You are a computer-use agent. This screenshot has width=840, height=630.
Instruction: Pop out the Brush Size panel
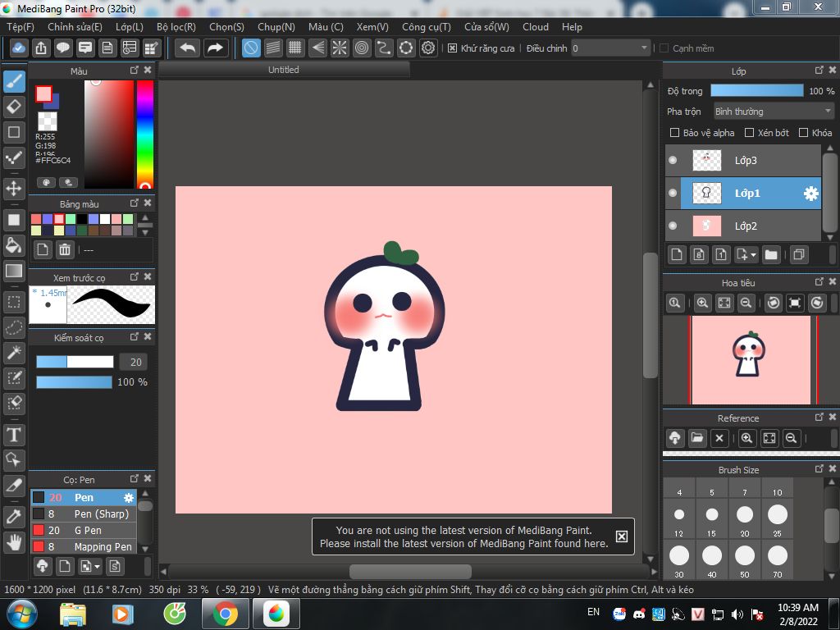pyautogui.click(x=819, y=468)
